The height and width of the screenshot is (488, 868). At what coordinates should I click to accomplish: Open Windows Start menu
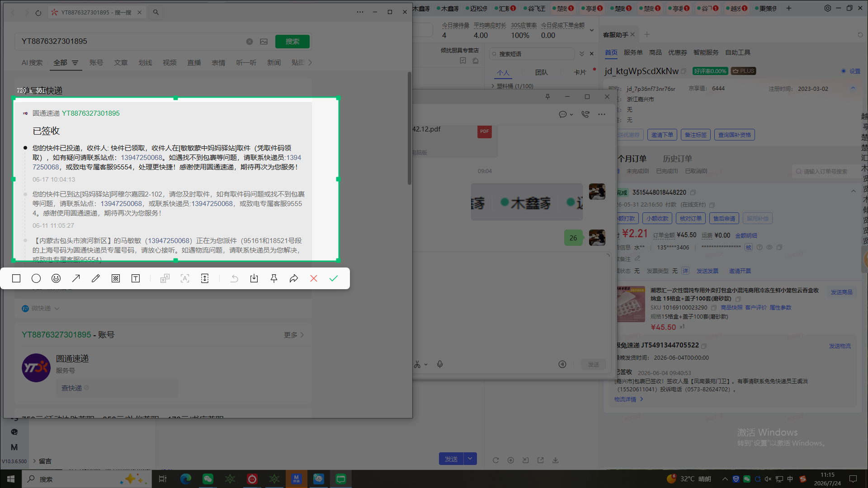[x=11, y=479]
